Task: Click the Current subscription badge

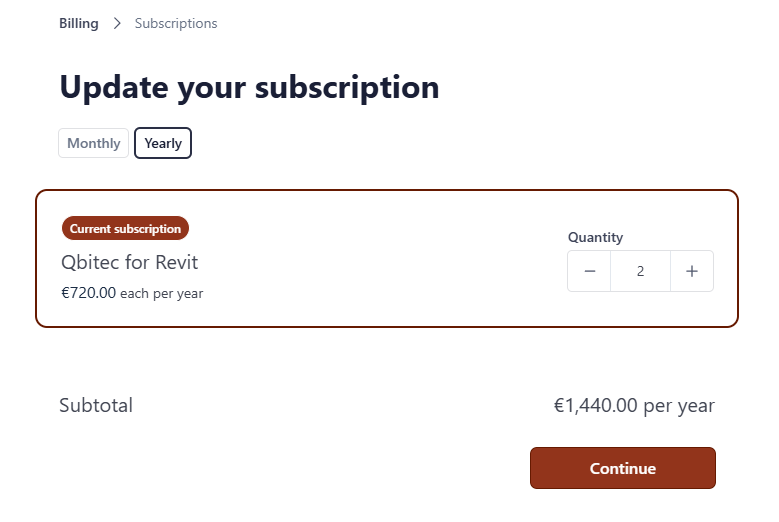Action: (125, 229)
